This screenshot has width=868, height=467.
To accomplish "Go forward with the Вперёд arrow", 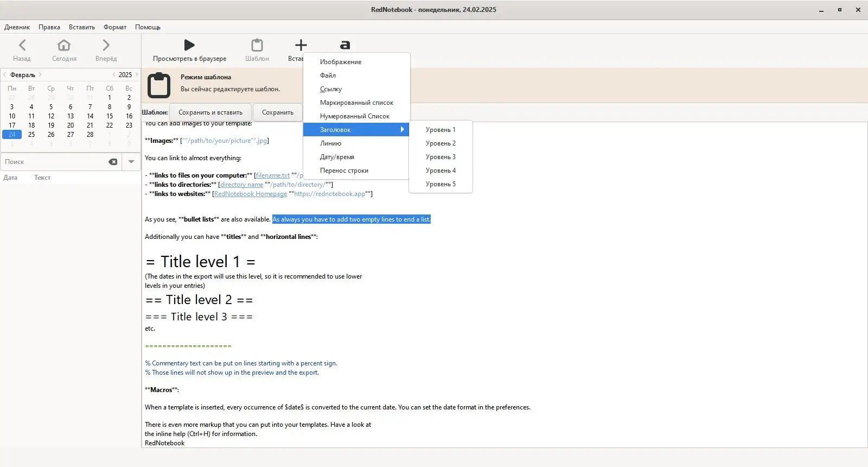I will coord(106,45).
